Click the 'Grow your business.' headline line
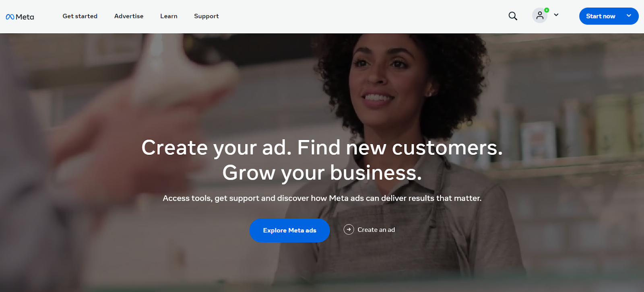644x292 pixels. click(322, 173)
